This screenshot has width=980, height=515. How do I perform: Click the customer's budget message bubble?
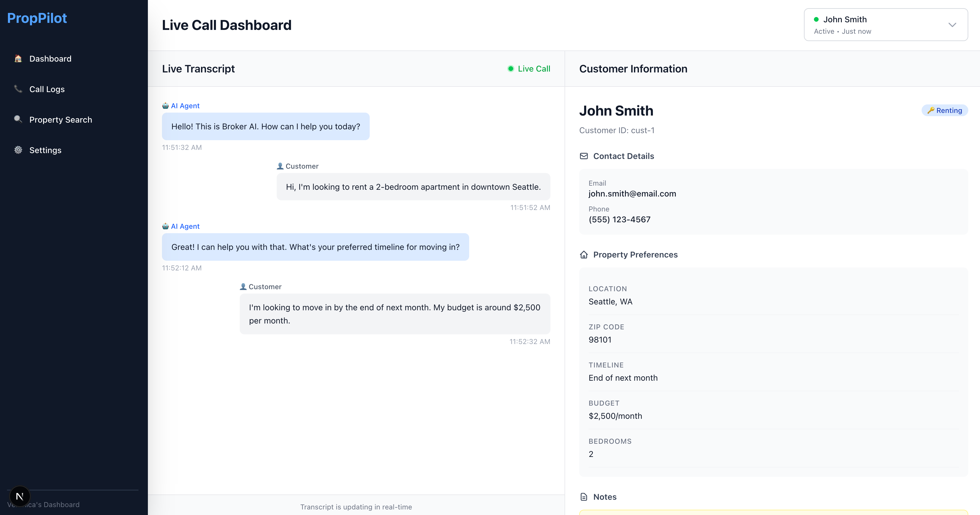[x=395, y=314]
